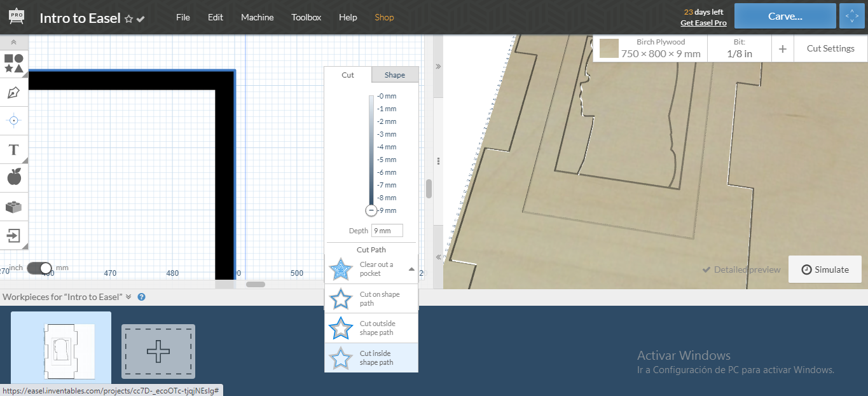Image resolution: width=868 pixels, height=396 pixels.
Task: Switch to the Cut tab
Action: pos(348,75)
